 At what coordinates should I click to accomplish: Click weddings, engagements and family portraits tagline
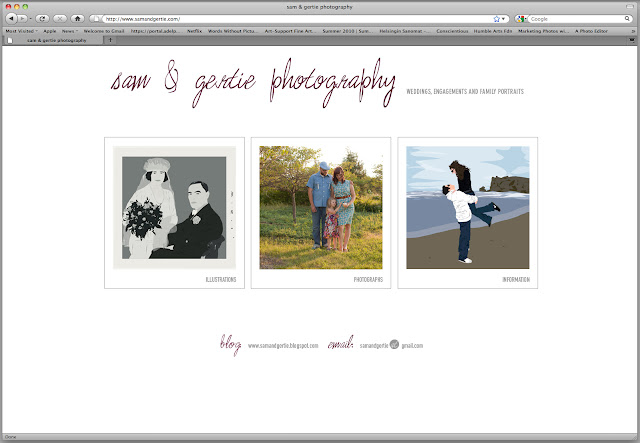(465, 91)
